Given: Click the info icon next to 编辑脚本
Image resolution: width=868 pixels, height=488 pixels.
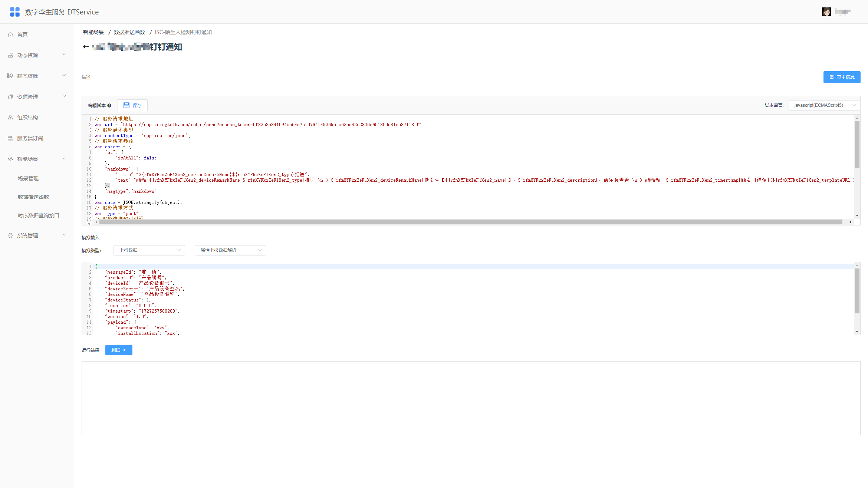Looking at the screenshot, I should point(109,105).
